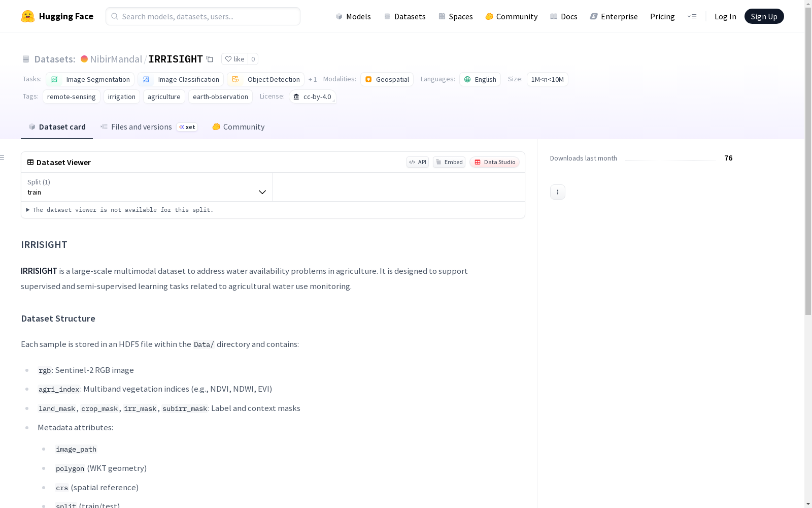812x508 pixels.
Task: Open Spaces from the navigation bar
Action: 456,16
